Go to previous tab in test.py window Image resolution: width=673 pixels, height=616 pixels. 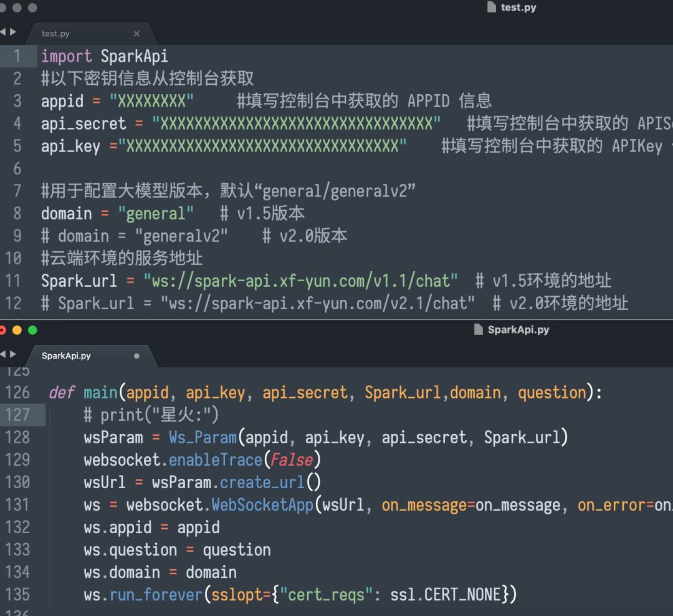(3, 32)
